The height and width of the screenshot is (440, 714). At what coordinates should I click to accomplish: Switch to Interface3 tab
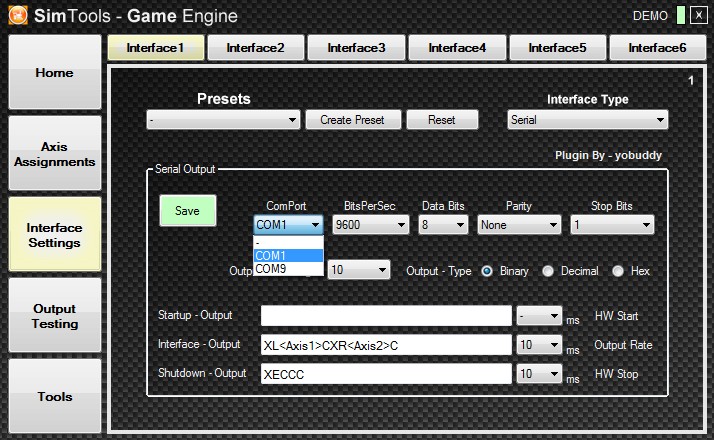[356, 48]
